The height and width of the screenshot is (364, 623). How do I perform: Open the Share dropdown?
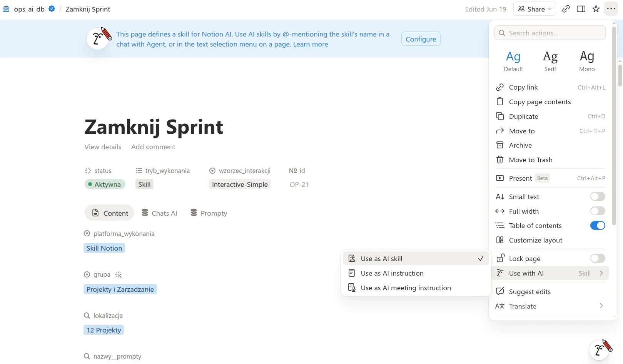(x=534, y=9)
